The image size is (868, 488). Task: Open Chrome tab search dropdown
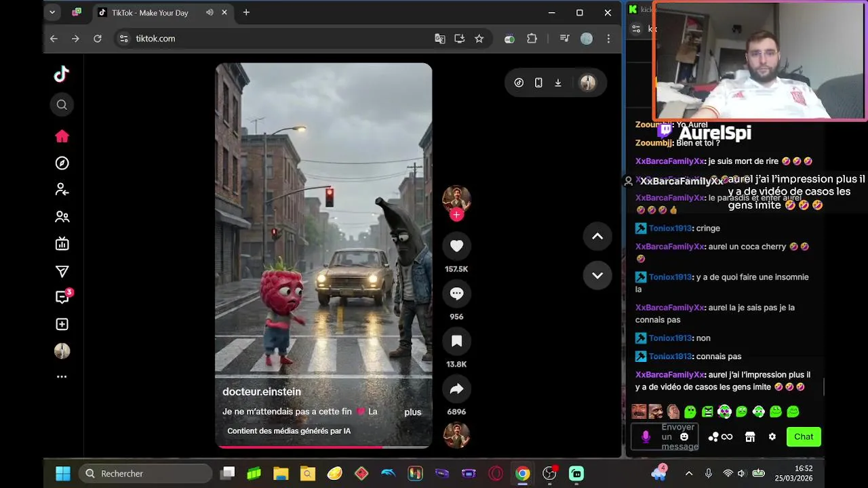click(x=52, y=12)
